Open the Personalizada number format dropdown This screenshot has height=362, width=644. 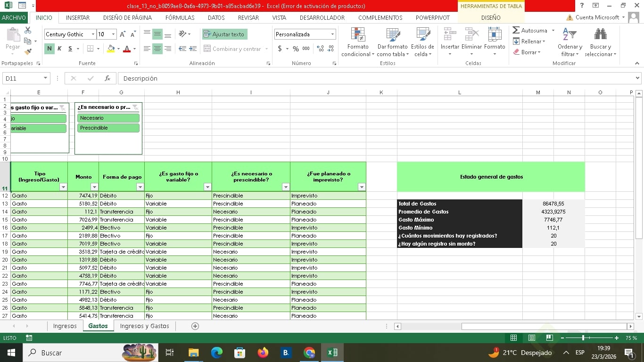332,34
